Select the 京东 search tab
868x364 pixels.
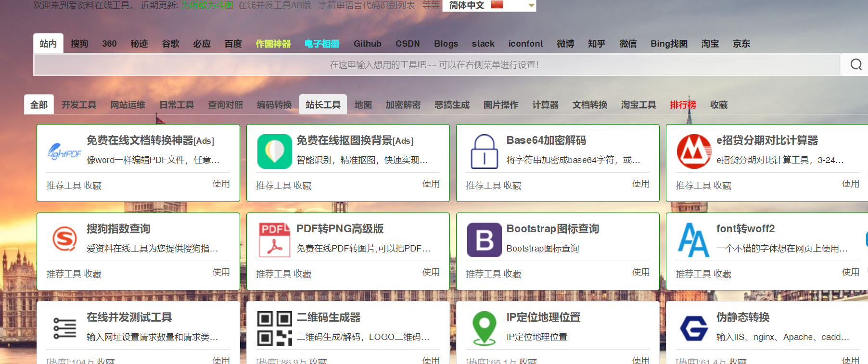[x=741, y=44]
